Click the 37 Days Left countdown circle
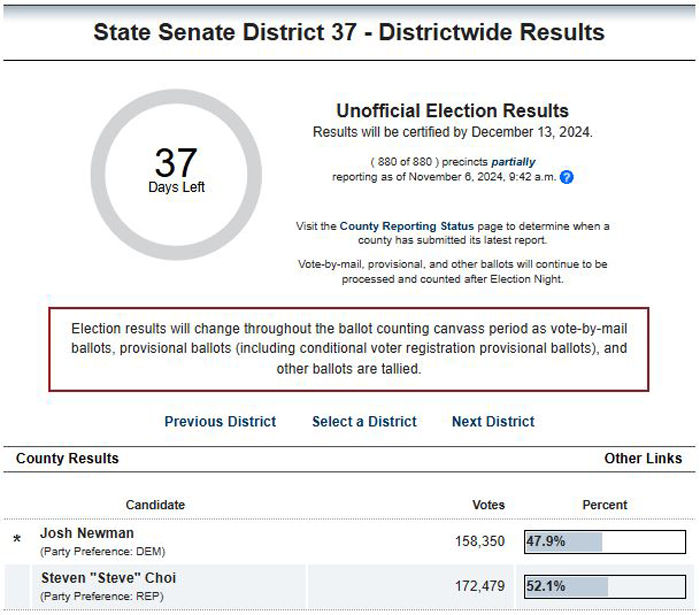The width and height of the screenshot is (700, 615). point(176,175)
